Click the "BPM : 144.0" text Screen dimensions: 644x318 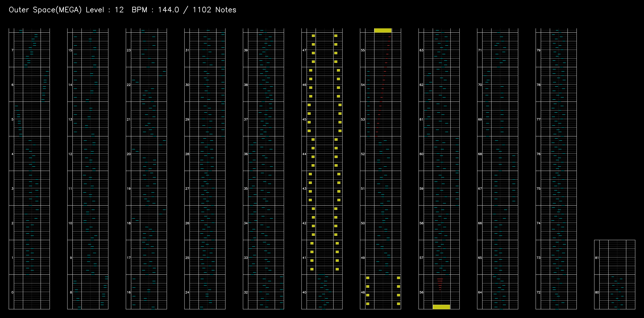(155, 10)
